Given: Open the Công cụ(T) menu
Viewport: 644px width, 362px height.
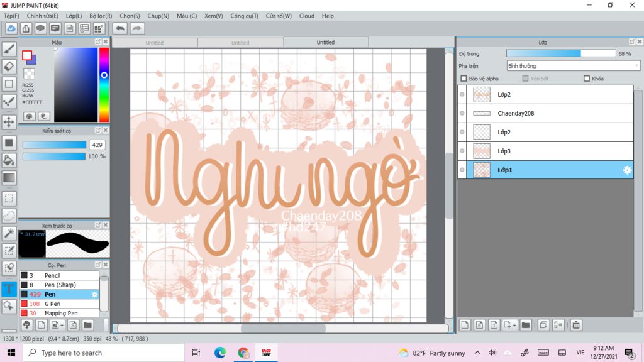Looking at the screenshot, I should (x=244, y=16).
